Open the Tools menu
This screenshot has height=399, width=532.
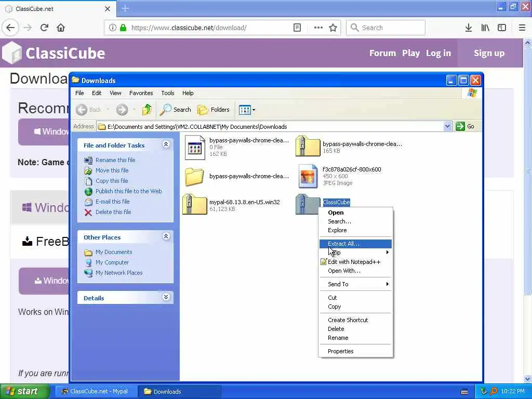168,93
